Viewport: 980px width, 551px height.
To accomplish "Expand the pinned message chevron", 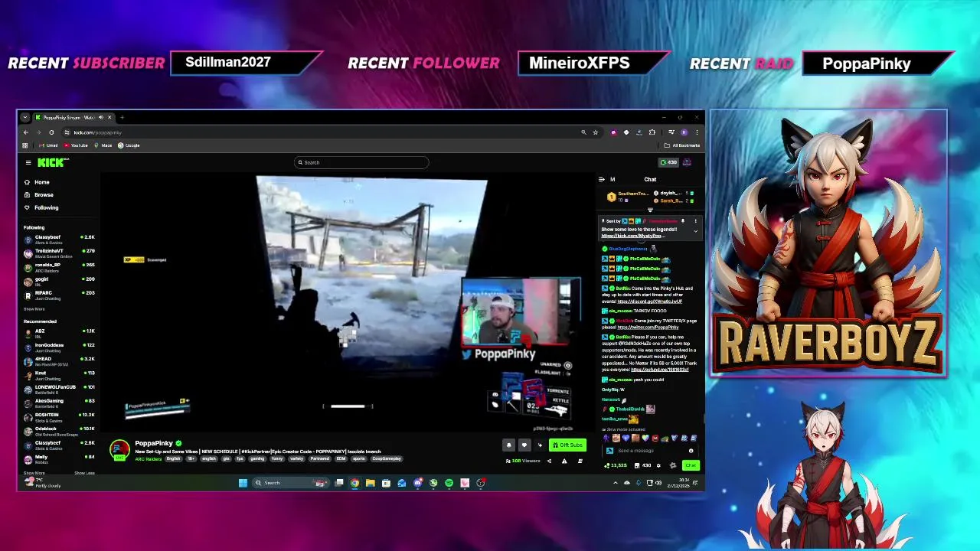I will (696, 231).
